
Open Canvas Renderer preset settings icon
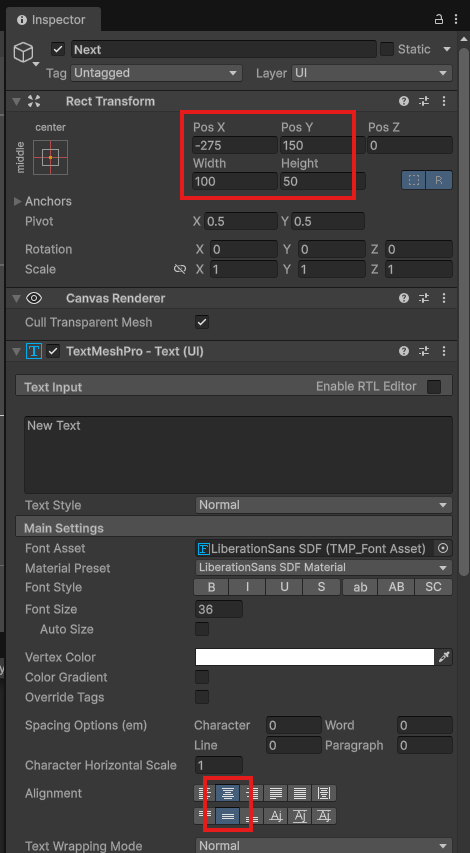(424, 298)
